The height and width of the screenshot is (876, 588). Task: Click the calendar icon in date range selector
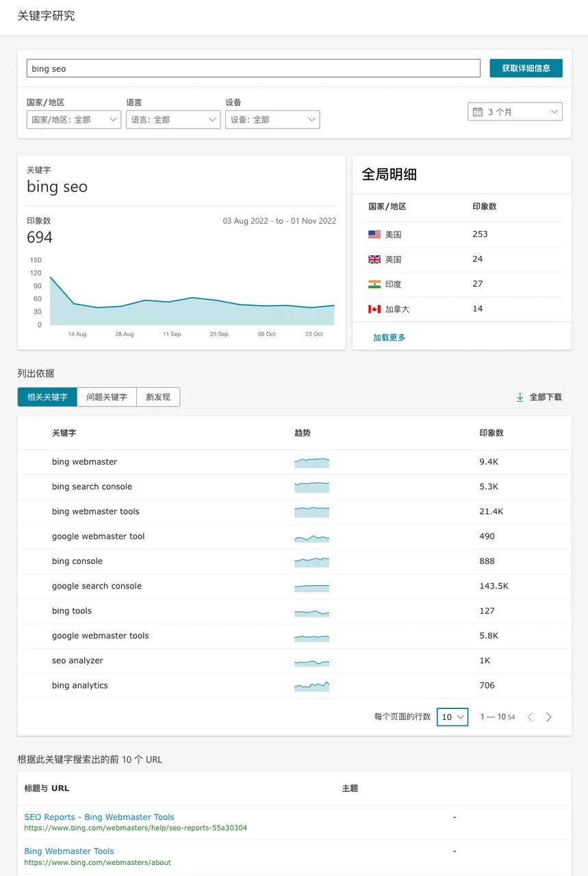478,112
